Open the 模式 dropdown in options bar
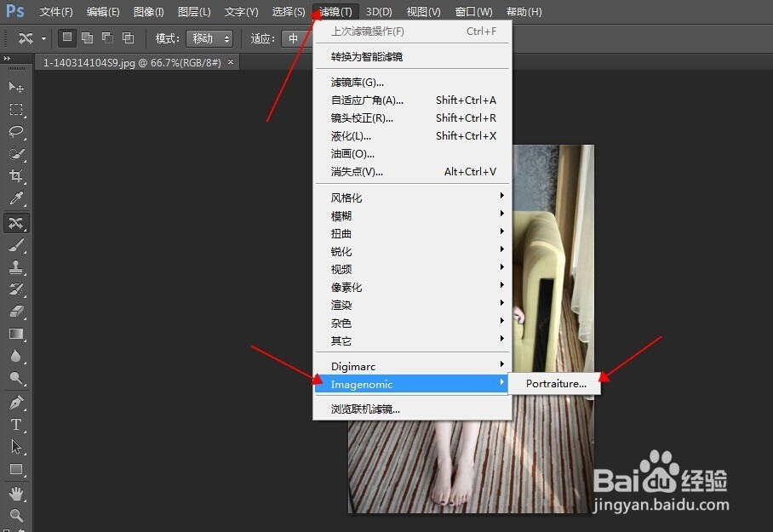 [209, 37]
